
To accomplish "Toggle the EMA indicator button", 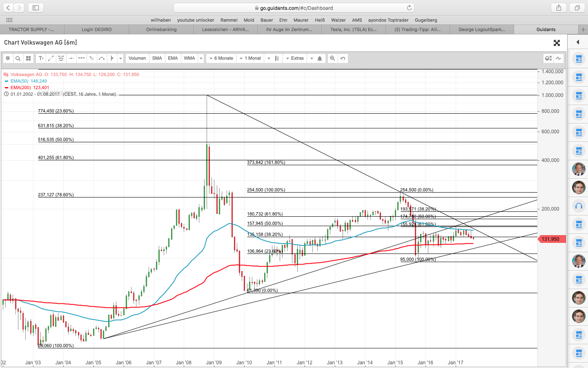I will click(173, 58).
